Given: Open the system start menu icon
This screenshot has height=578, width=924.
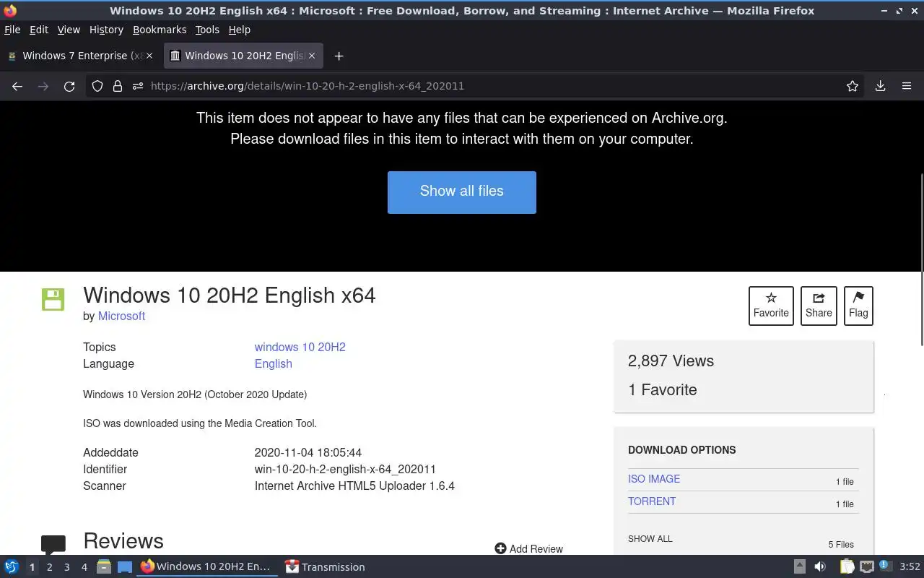Looking at the screenshot, I should (x=12, y=567).
